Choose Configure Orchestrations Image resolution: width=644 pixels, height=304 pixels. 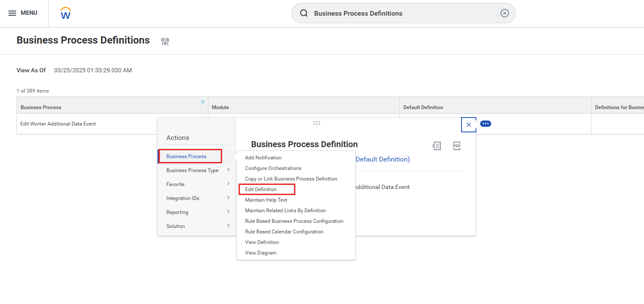pyautogui.click(x=273, y=168)
